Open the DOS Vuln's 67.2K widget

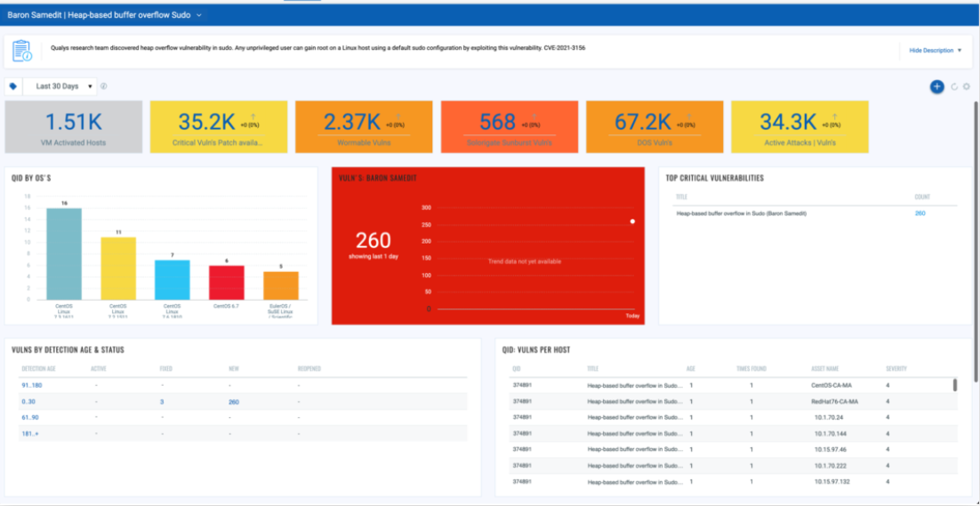pos(655,127)
